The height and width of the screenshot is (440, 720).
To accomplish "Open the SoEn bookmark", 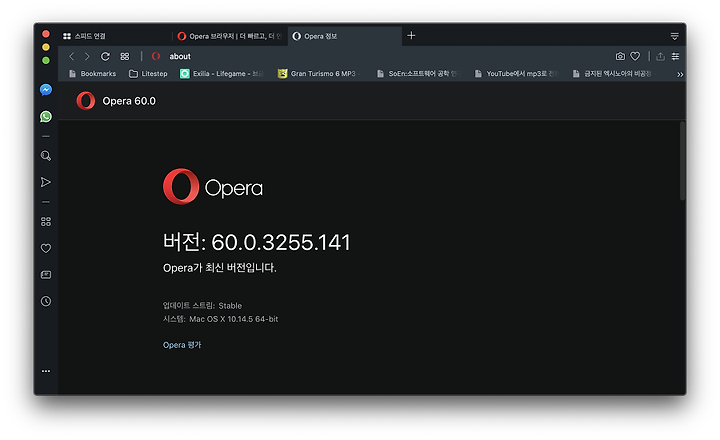I will tap(418, 74).
